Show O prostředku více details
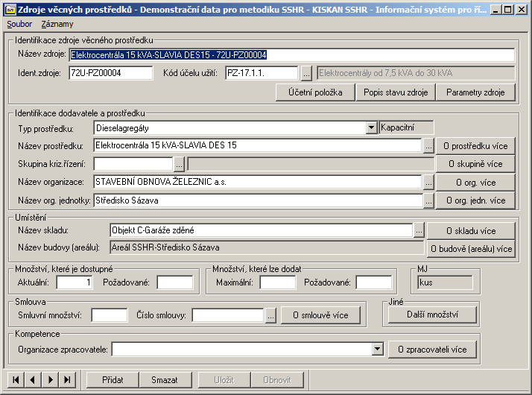 point(475,146)
